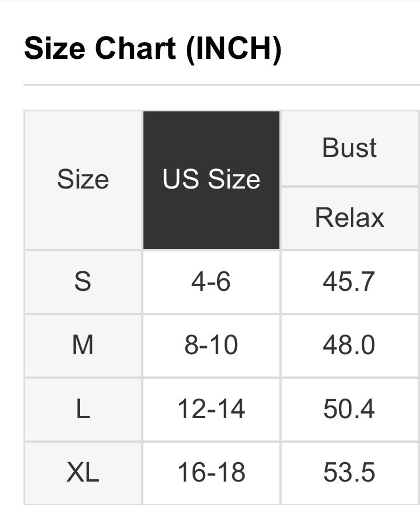This screenshot has width=420, height=505.
Task: Click the word "Chart" in the heading
Action: 135,49
